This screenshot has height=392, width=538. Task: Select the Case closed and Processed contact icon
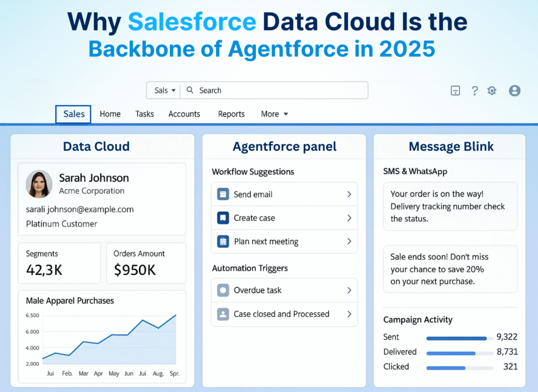223,314
